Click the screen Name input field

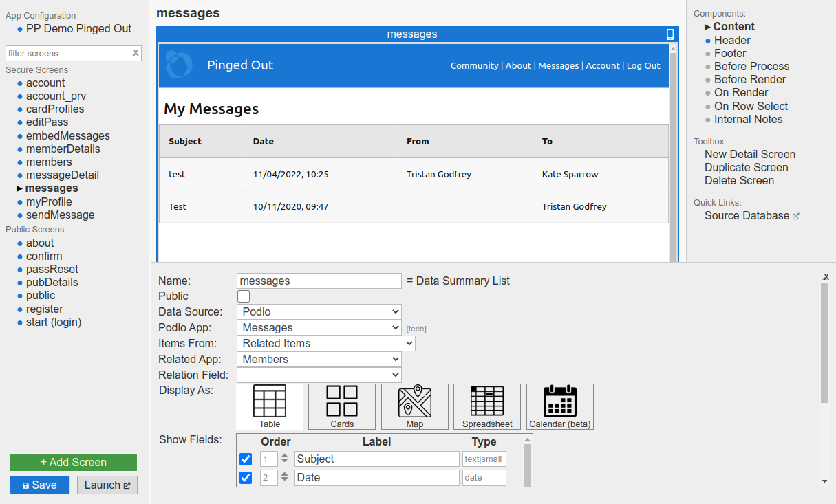tap(319, 281)
